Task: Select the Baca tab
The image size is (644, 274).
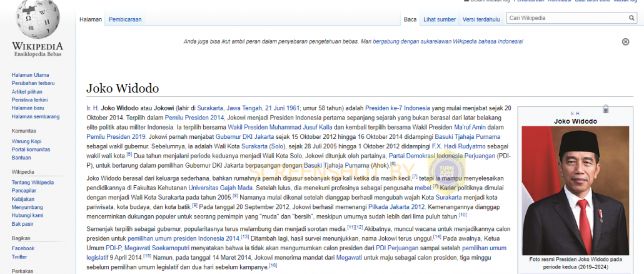Action: (410, 19)
